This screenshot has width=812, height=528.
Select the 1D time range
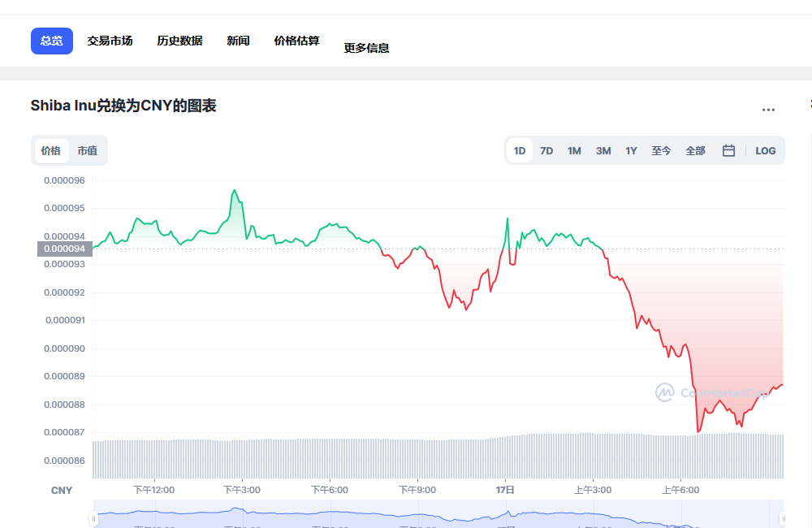pos(520,151)
